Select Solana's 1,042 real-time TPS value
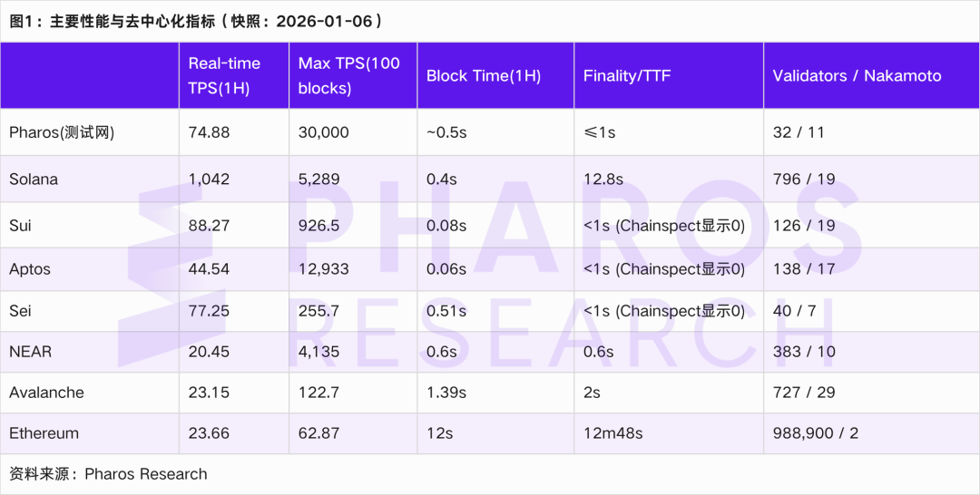The image size is (980, 495). point(209,180)
